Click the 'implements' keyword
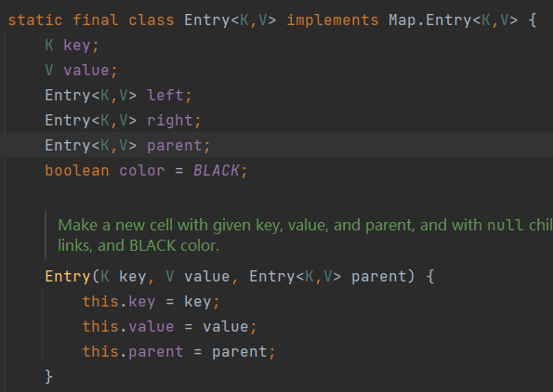 point(332,20)
